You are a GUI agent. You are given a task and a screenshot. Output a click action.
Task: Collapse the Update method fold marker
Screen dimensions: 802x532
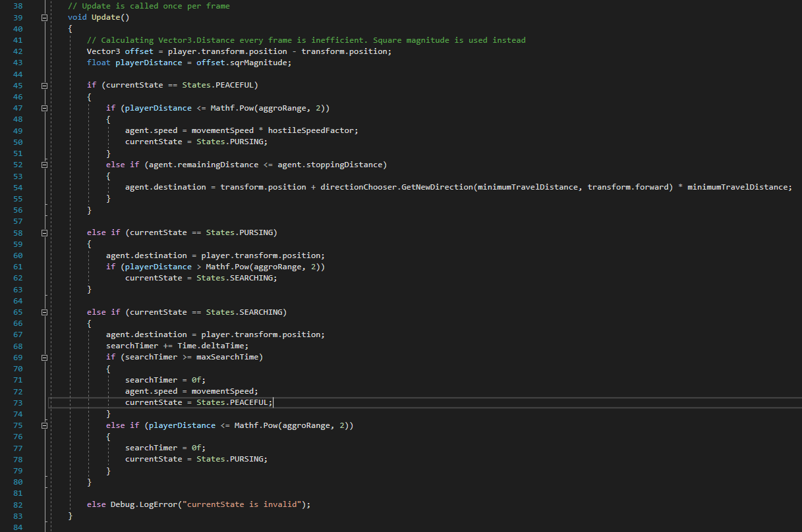click(44, 16)
